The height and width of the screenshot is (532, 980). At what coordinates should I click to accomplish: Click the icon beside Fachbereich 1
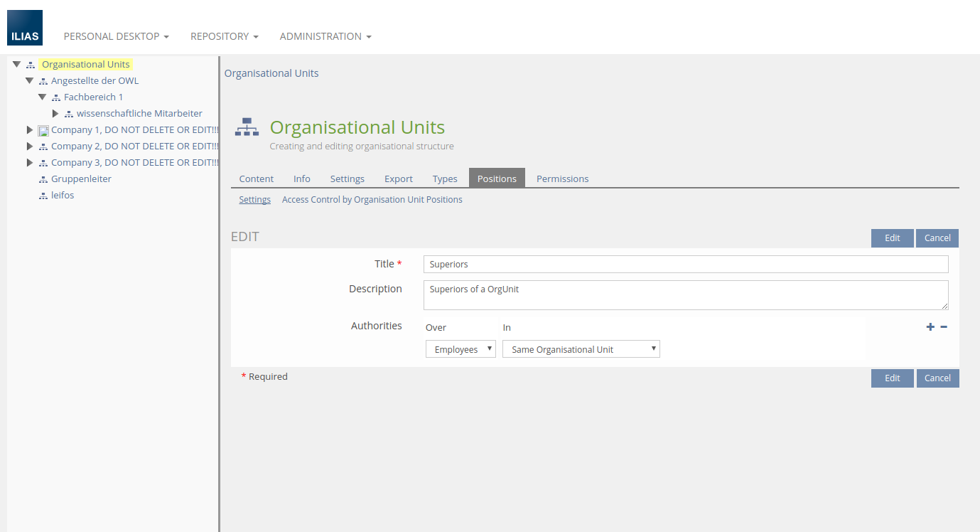tap(56, 97)
